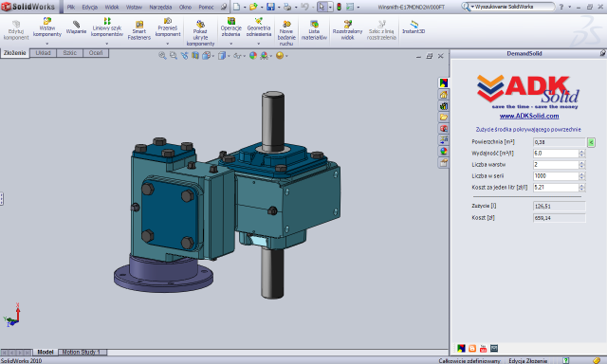This screenshot has height=364, width=607.
Task: Expand Przenieś komponent dropdown arrow
Action: pyautogui.click(x=168, y=44)
